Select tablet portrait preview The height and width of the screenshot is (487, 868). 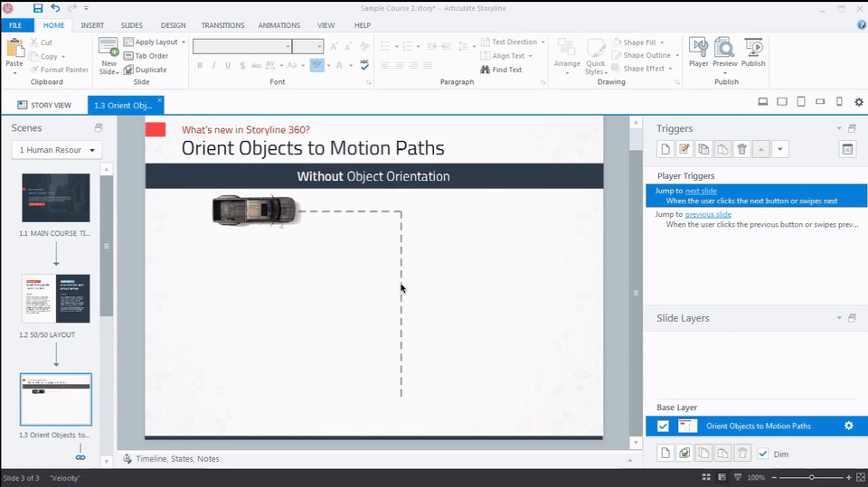coord(801,102)
